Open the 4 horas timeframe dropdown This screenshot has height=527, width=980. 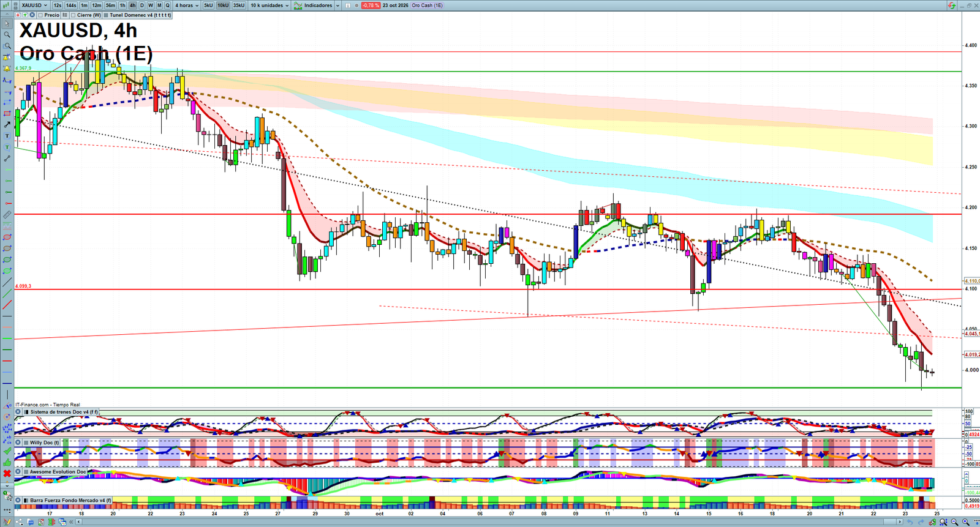click(187, 6)
